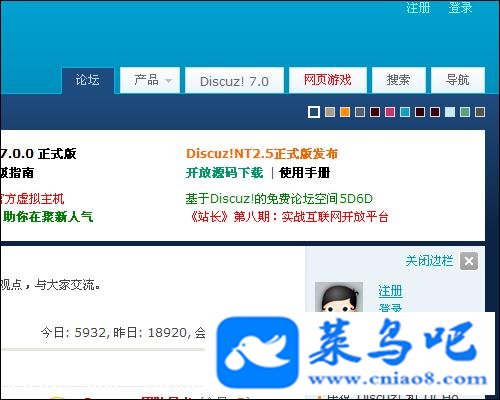
Task: Go to the 网页游戏 tab
Action: click(328, 80)
